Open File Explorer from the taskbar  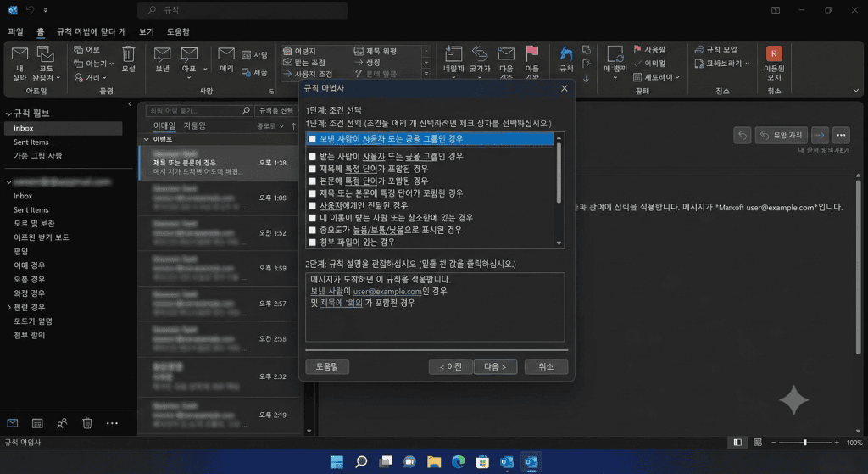pos(434,462)
